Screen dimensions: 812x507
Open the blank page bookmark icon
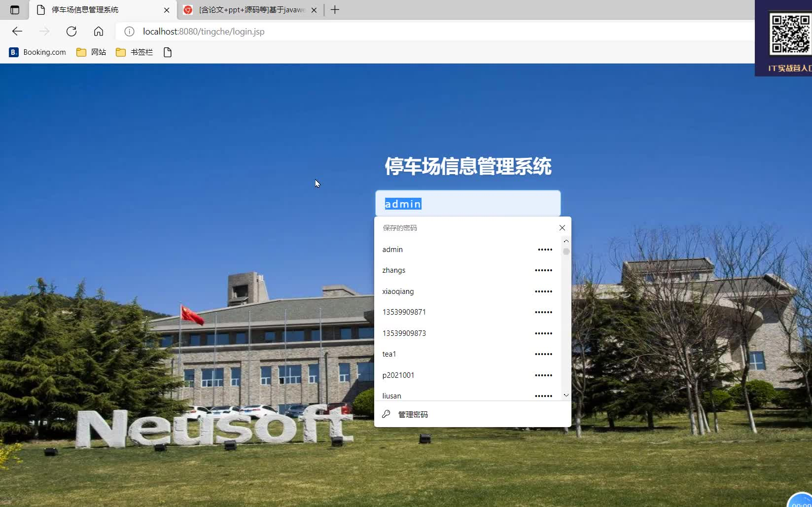click(168, 52)
